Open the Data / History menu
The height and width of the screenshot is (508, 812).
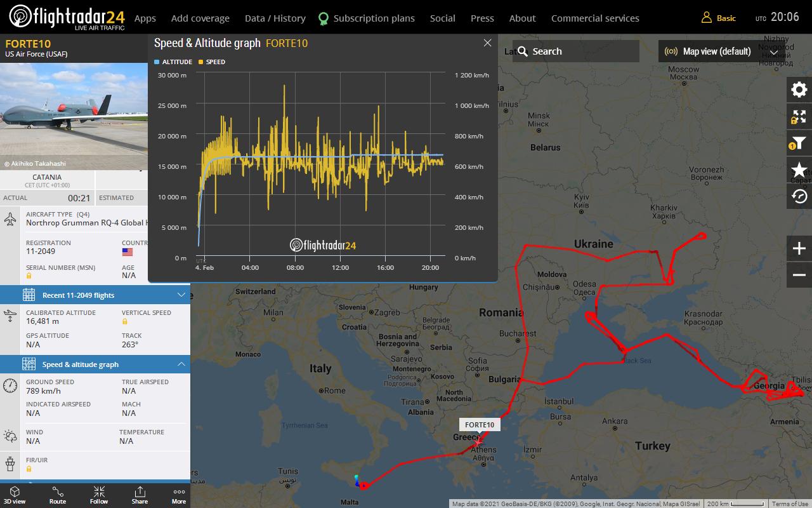pyautogui.click(x=275, y=18)
